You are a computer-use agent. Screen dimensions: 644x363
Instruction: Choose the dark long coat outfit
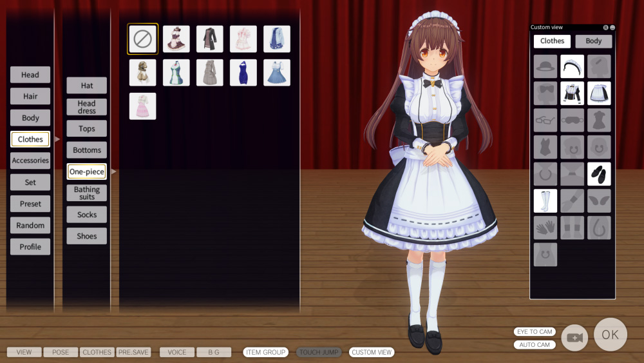pos(210,39)
